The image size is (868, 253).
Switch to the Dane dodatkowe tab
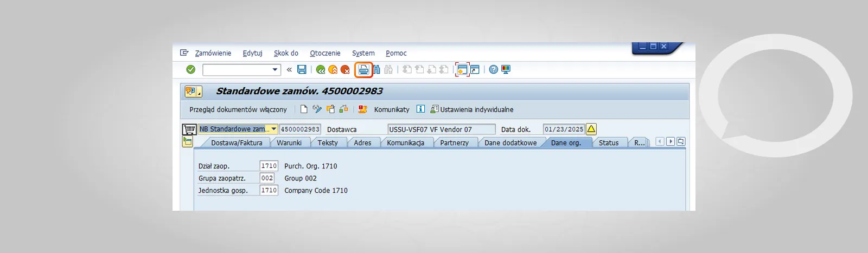click(510, 142)
